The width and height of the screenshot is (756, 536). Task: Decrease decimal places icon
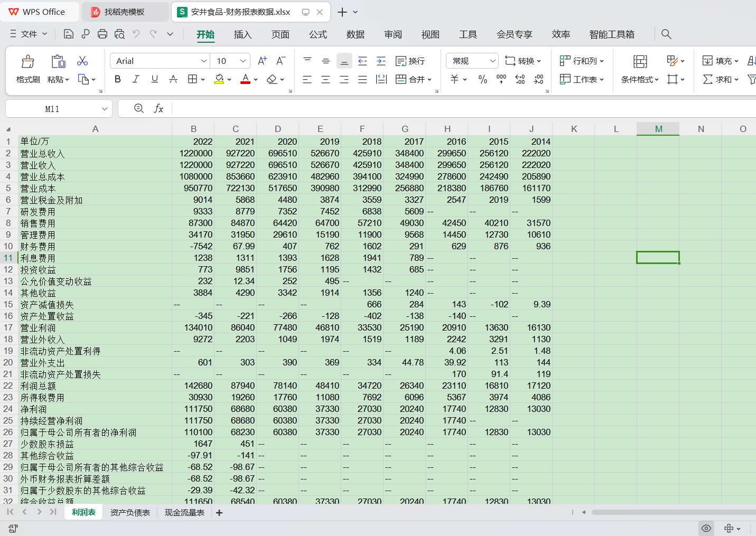click(538, 79)
